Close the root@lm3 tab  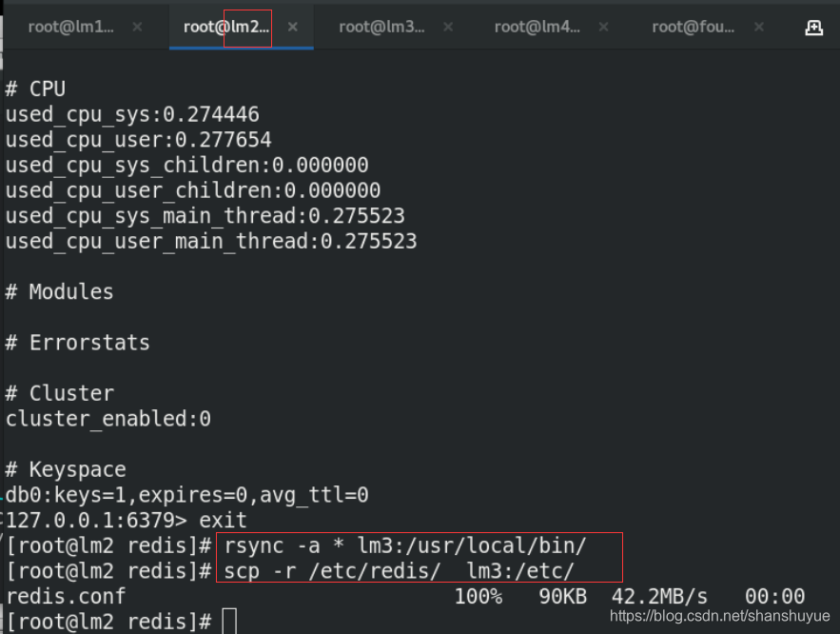point(448,27)
